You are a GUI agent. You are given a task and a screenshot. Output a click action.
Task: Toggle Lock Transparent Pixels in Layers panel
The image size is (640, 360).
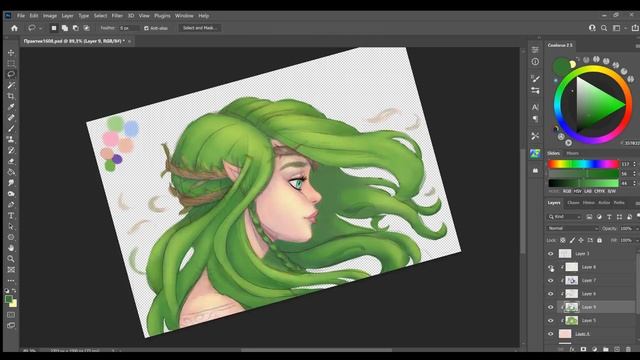click(563, 240)
